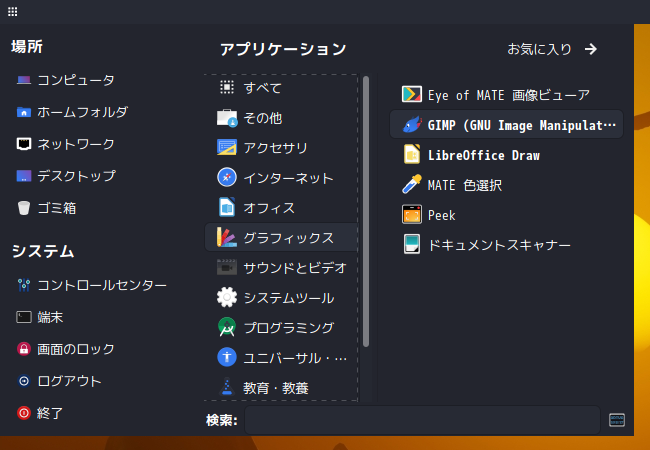This screenshot has width=650, height=450.
Task: Launch Peek via its orange icon
Action: (x=412, y=214)
